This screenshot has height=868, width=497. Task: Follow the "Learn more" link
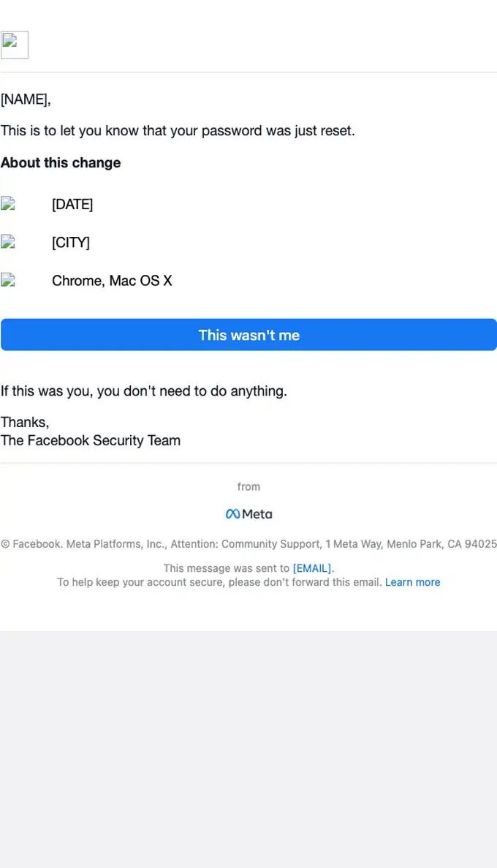412,582
